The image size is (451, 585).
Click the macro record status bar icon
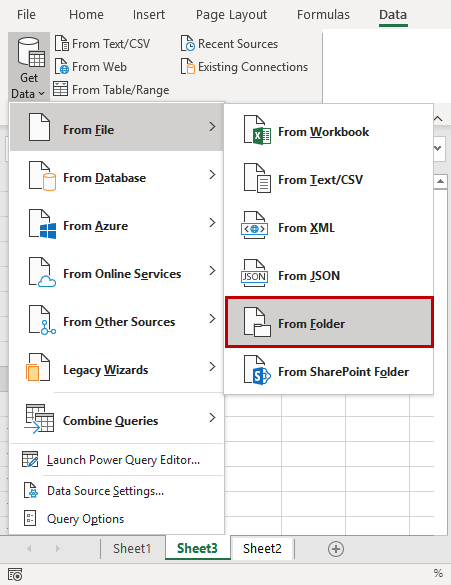(x=15, y=574)
